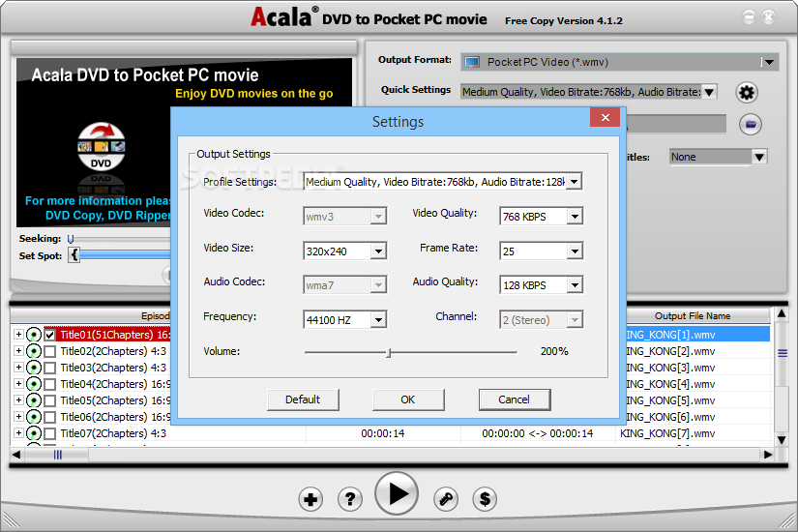Screen dimensions: 798x532
Task: Click the Video Codec wmv3 disabled combo box
Action: (x=344, y=217)
